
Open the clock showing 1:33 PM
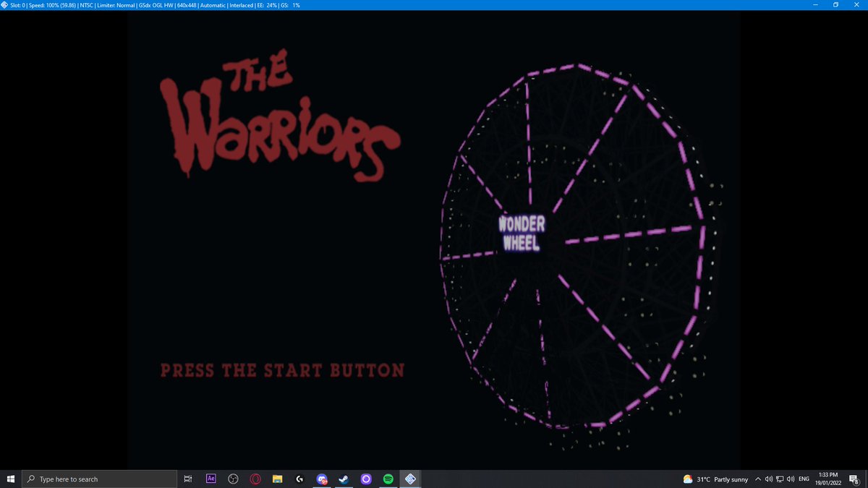(827, 479)
